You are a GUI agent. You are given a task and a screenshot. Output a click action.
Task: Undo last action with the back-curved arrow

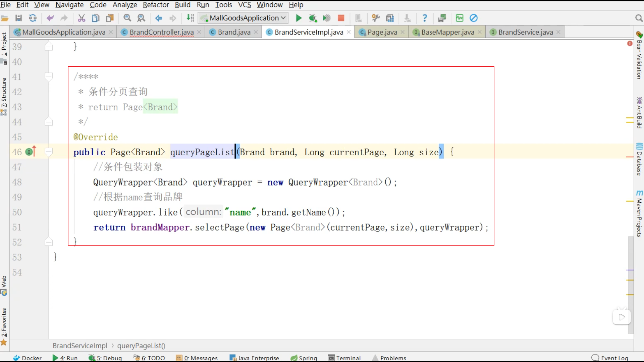pyautogui.click(x=50, y=18)
